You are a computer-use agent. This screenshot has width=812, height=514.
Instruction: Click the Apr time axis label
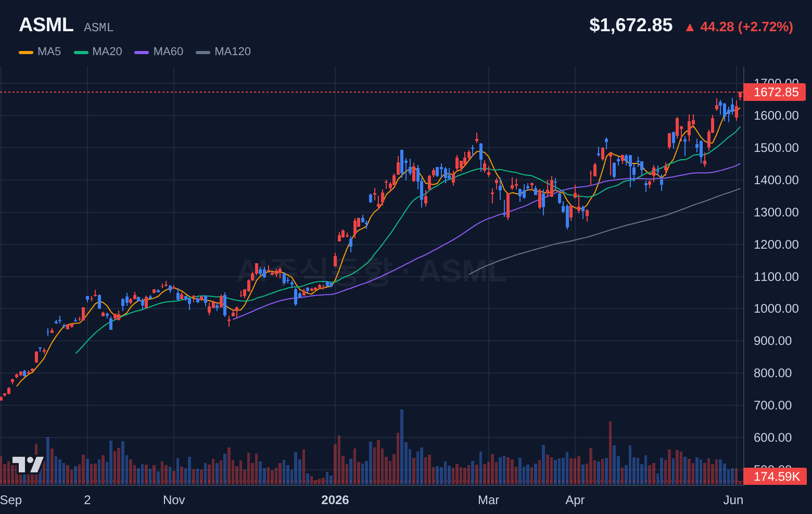tap(575, 500)
